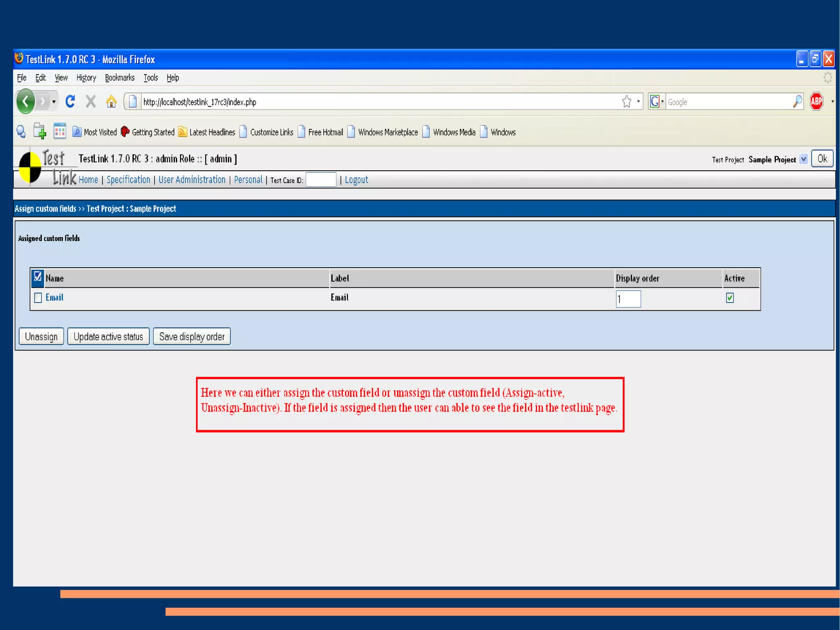840x630 pixels.
Task: Open the Personal link
Action: coord(248,180)
